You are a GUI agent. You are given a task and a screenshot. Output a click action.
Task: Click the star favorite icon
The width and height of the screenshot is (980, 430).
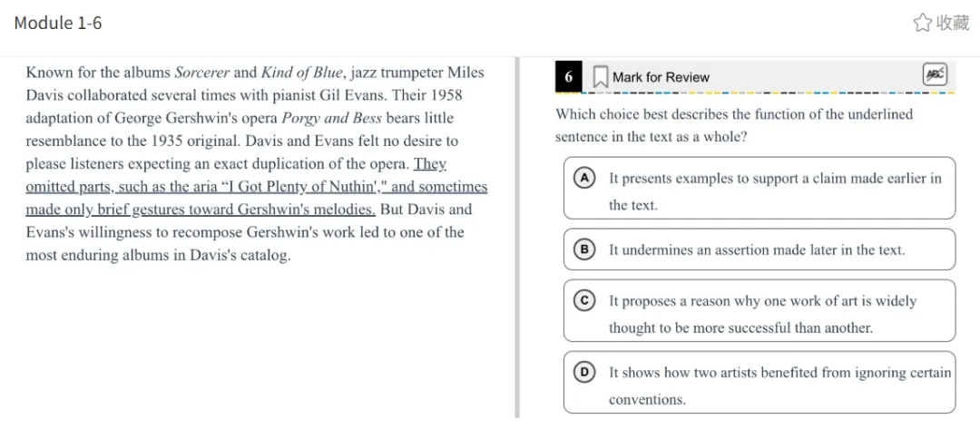922,23
